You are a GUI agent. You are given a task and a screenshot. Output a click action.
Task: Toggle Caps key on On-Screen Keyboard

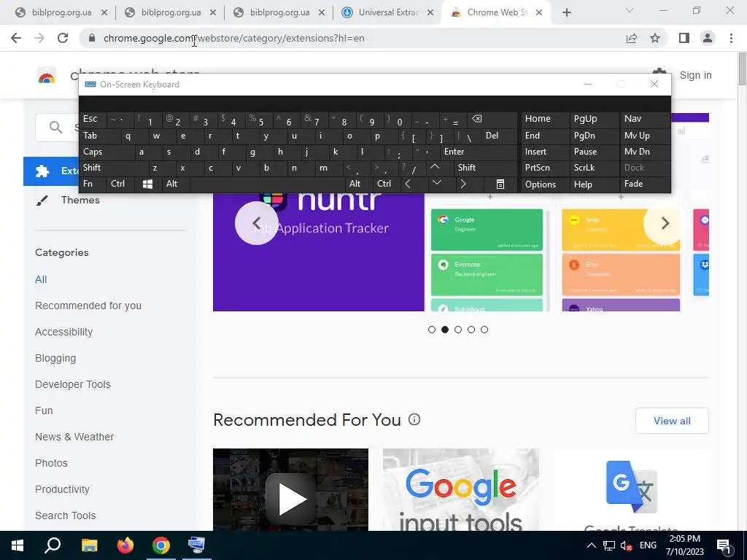click(x=107, y=152)
